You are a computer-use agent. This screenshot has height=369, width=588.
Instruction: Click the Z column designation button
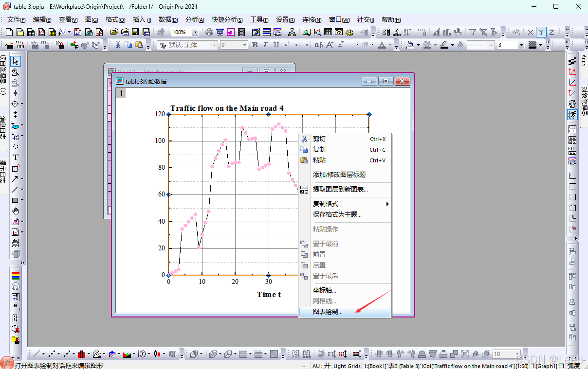pyautogui.click(x=551, y=32)
